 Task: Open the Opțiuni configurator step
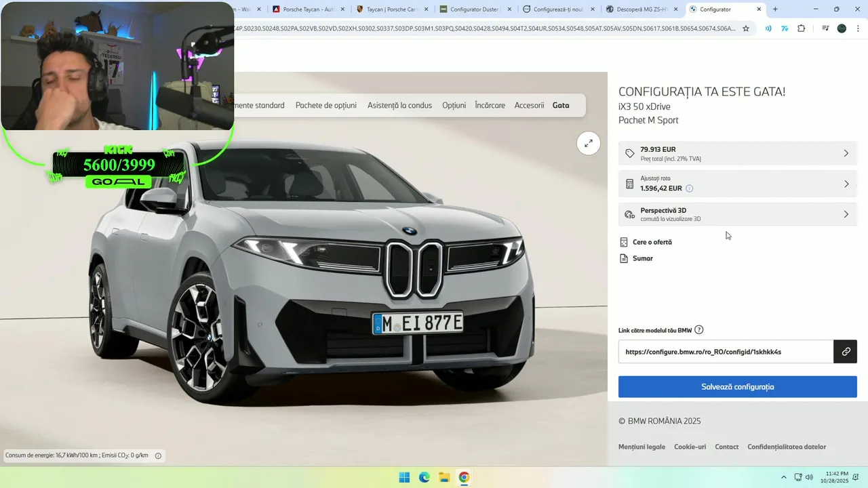click(x=454, y=105)
